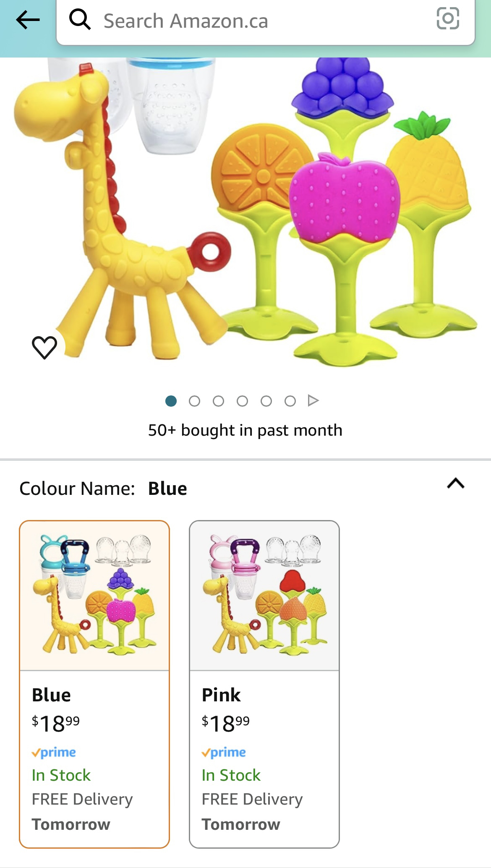Viewport: 491px width, 868px height.
Task: Tap the prime badge under Pink
Action: tap(224, 752)
